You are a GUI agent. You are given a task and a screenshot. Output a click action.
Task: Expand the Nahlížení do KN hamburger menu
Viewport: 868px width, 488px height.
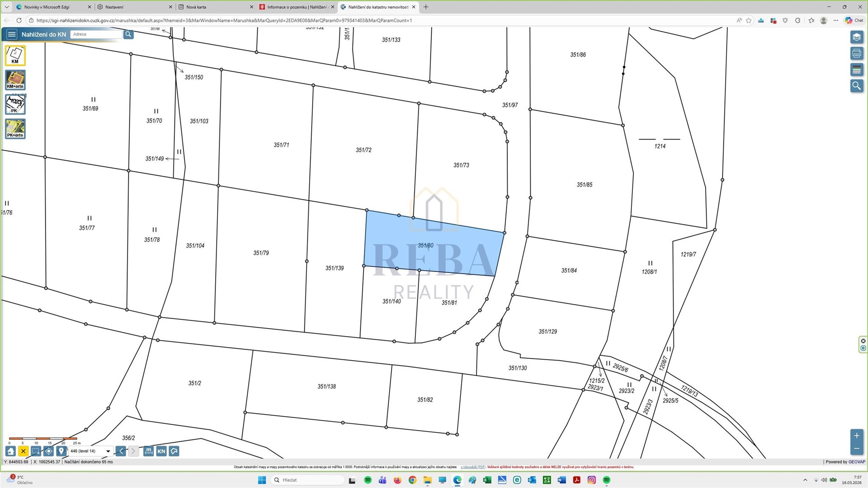[x=12, y=34]
